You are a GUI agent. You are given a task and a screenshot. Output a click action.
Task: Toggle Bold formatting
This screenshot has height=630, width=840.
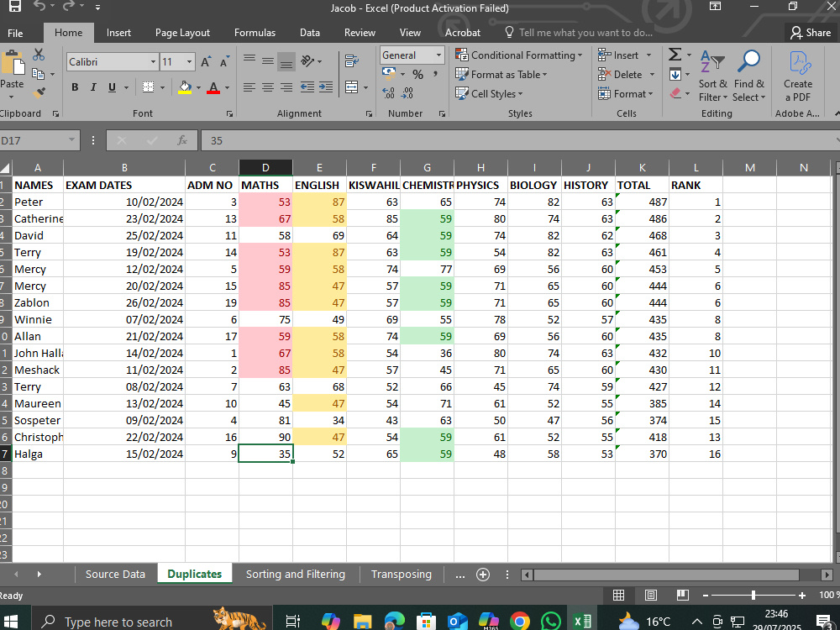[x=75, y=87]
